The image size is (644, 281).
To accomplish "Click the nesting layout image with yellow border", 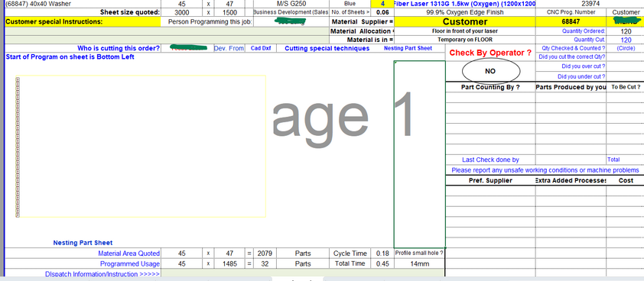I will 141,147.
